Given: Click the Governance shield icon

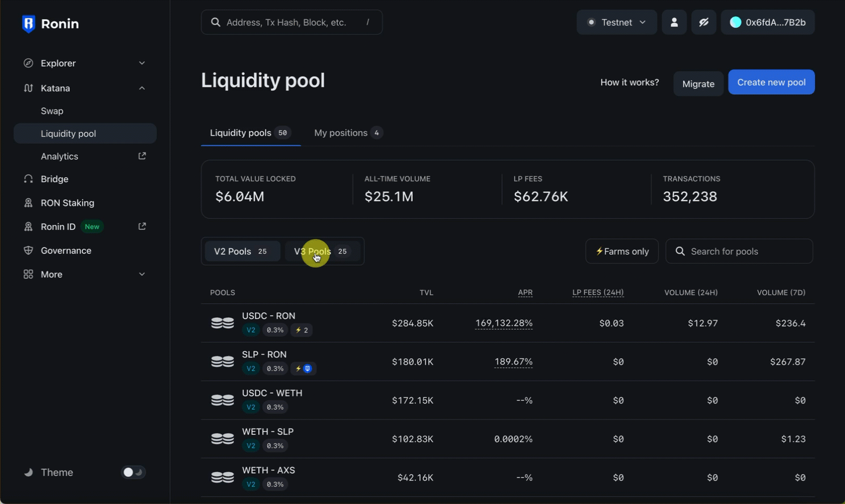Looking at the screenshot, I should pos(28,250).
